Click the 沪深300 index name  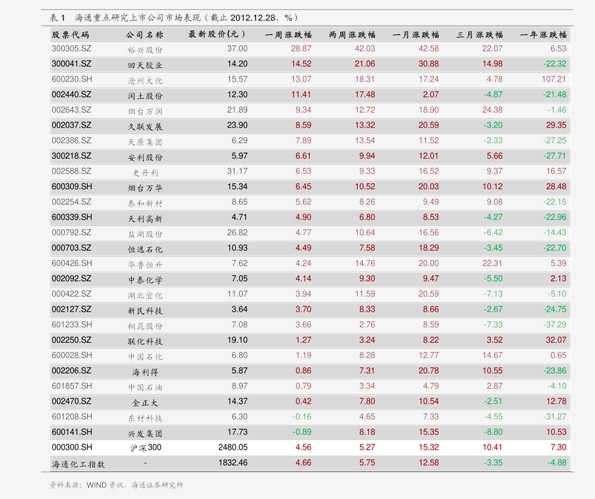click(146, 448)
